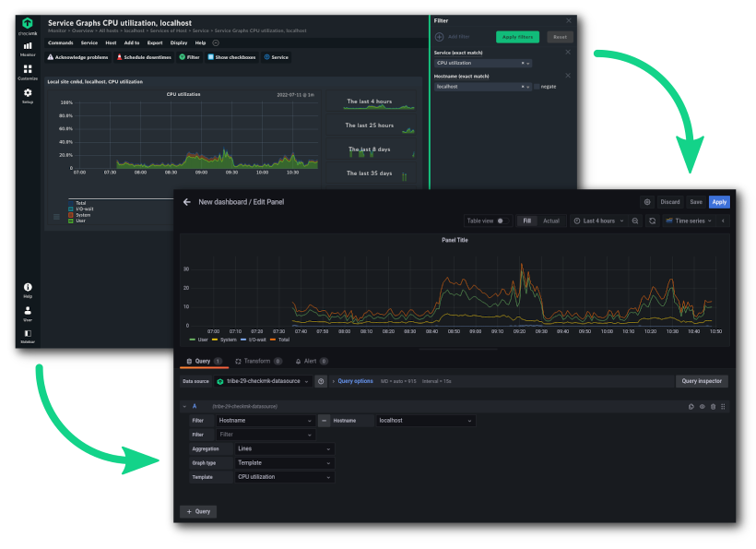756x549 pixels.
Task: Toggle the Table view switch
Action: coord(502,221)
